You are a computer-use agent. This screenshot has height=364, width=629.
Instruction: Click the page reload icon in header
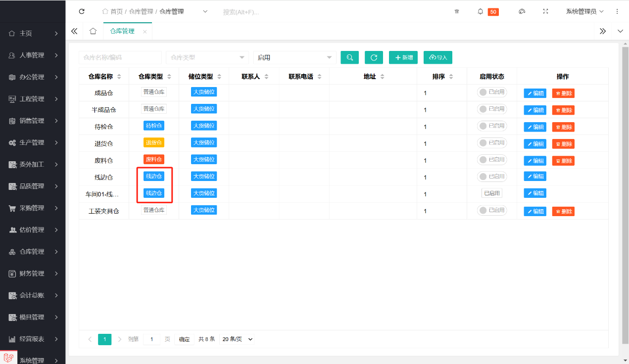coord(82,11)
